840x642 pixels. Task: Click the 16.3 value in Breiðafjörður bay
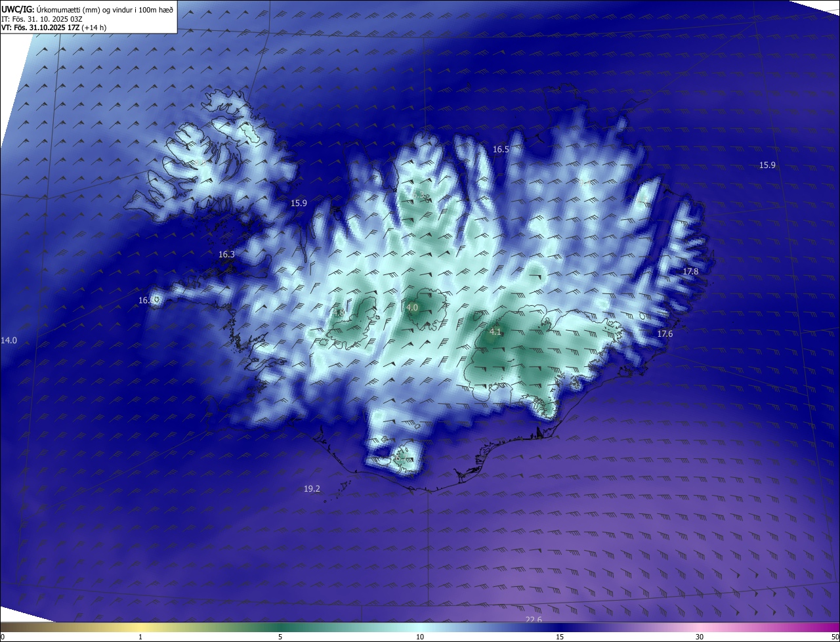226,255
